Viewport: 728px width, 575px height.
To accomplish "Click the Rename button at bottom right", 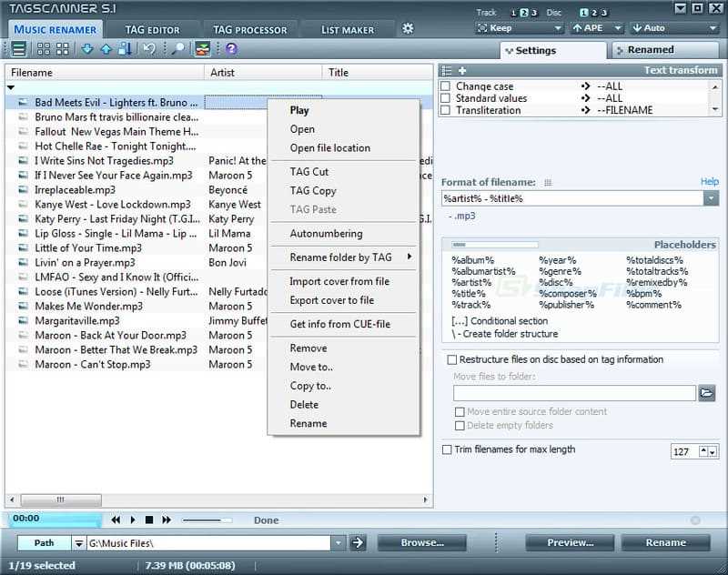I will tap(666, 542).
